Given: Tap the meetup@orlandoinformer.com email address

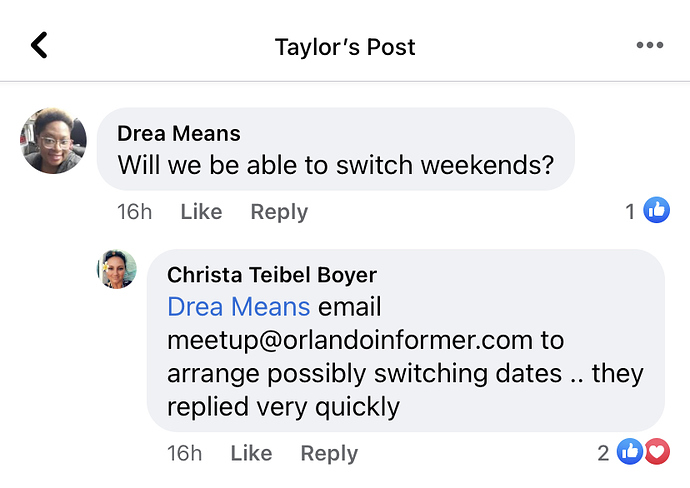Looking at the screenshot, I should tap(365, 340).
